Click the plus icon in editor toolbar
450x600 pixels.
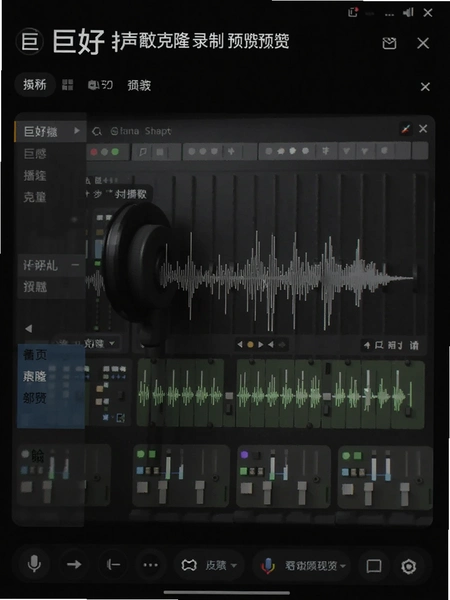[x=231, y=151]
